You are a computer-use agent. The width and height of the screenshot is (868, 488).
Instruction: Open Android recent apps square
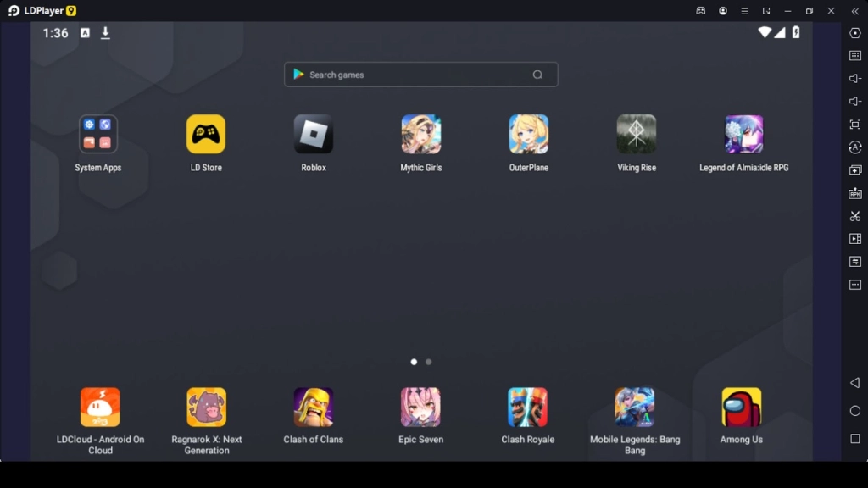pos(854,439)
